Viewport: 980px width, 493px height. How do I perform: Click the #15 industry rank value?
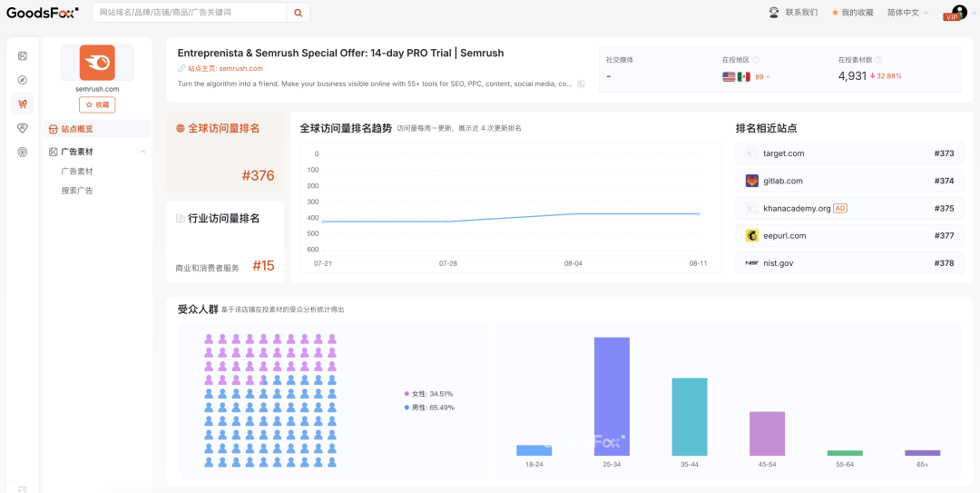[263, 266]
